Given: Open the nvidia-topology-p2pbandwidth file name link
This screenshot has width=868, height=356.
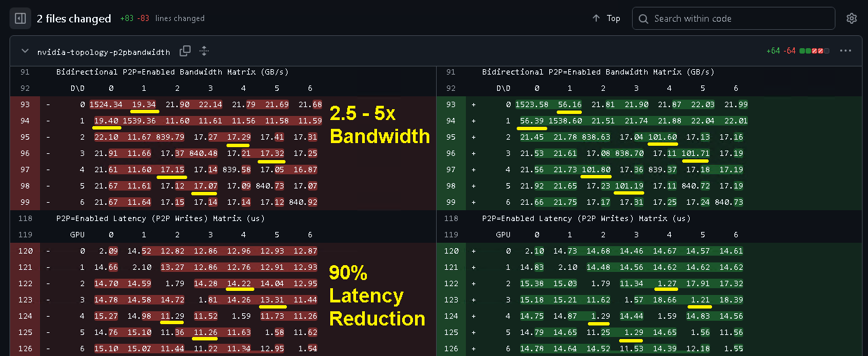Looking at the screenshot, I should [103, 52].
